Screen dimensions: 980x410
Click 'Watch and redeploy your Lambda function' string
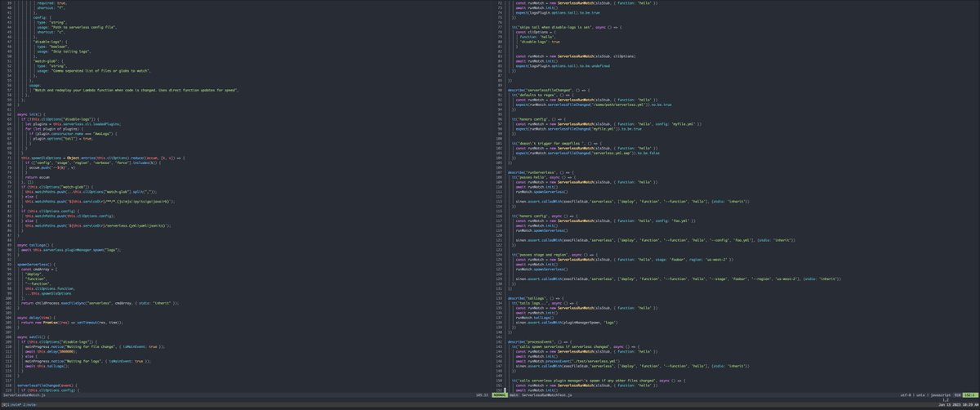tap(134, 90)
